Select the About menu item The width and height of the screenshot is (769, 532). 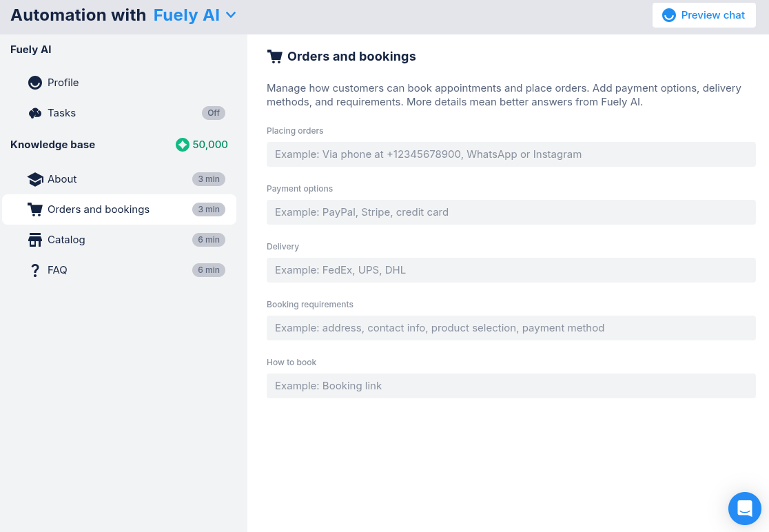[62, 179]
